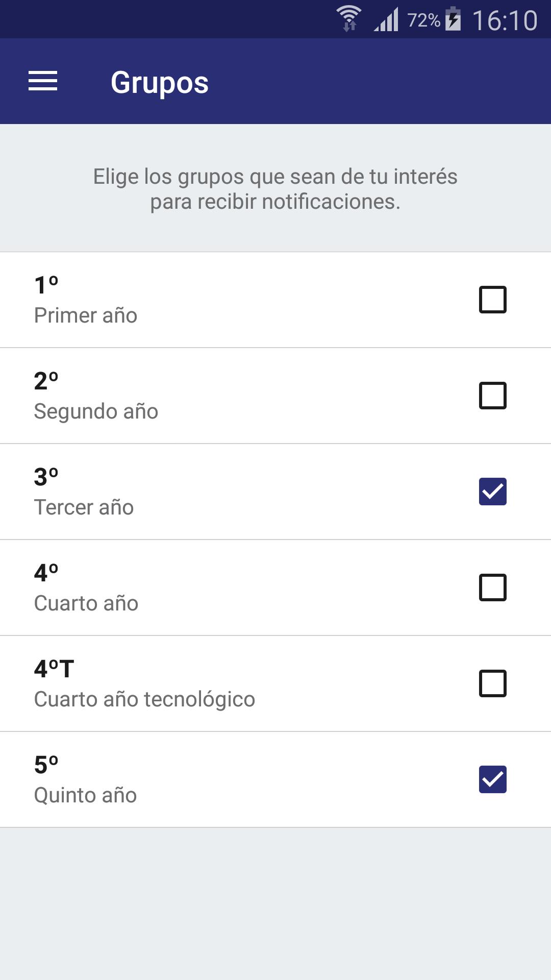Tap the 16:10 clock in status bar
This screenshot has width=551, height=980.
click(x=505, y=20)
